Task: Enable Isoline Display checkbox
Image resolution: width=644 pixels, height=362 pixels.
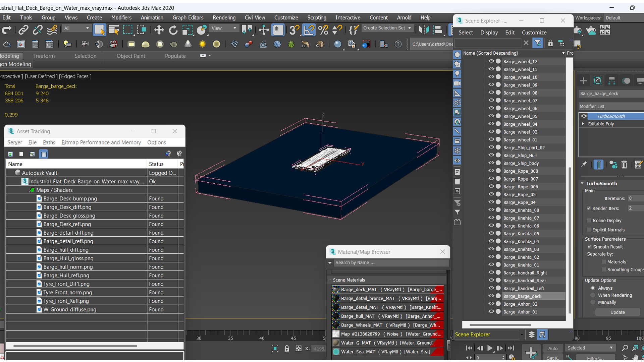Action: click(x=589, y=221)
